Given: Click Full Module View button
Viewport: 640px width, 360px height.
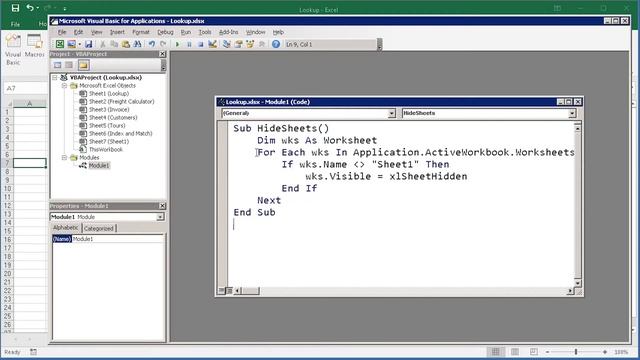Looking at the screenshot, I should point(229,291).
